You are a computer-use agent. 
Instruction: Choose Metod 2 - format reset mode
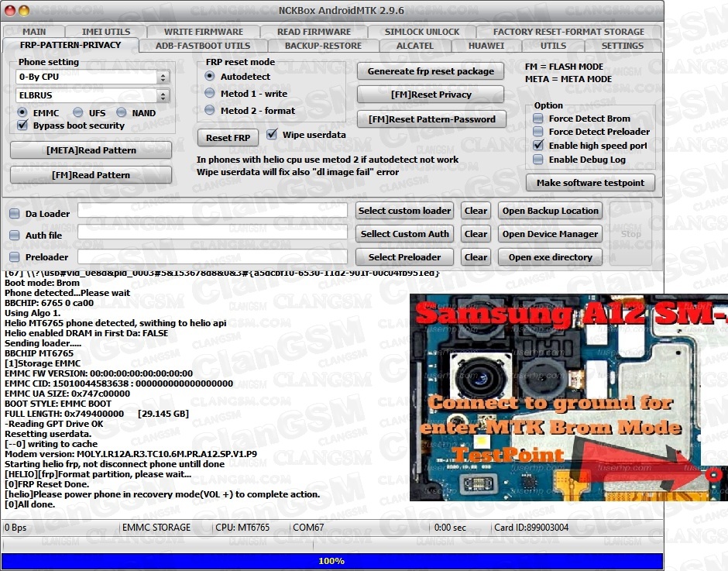pyautogui.click(x=210, y=111)
